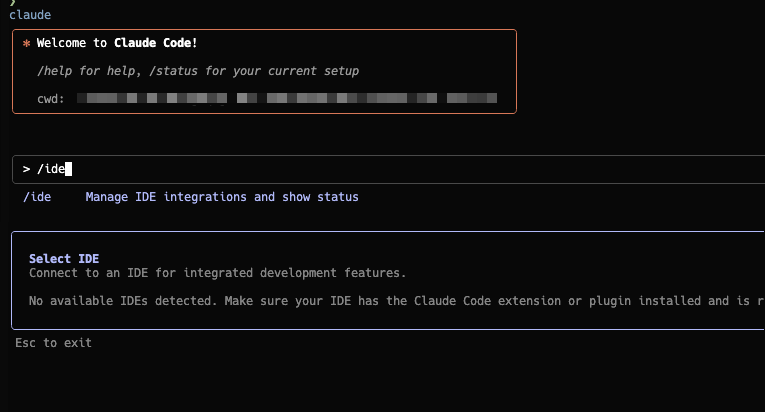This screenshot has height=412, width=765.
Task: Select the /ide command suggestion
Action: click(37, 197)
